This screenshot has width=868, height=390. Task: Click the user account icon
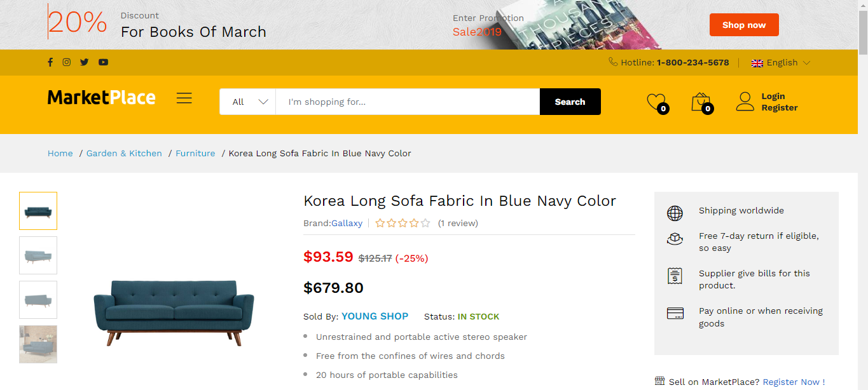(x=745, y=102)
